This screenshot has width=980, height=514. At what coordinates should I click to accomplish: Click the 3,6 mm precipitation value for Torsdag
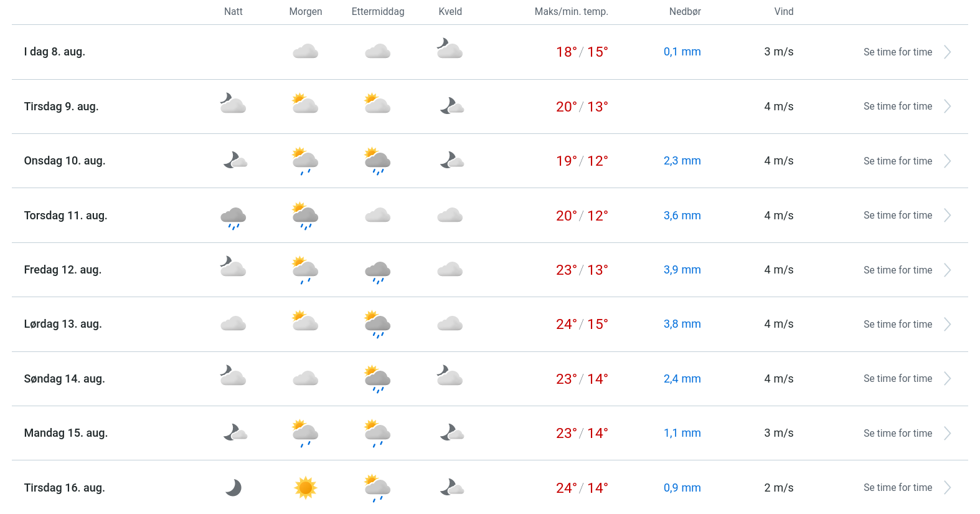682,216
